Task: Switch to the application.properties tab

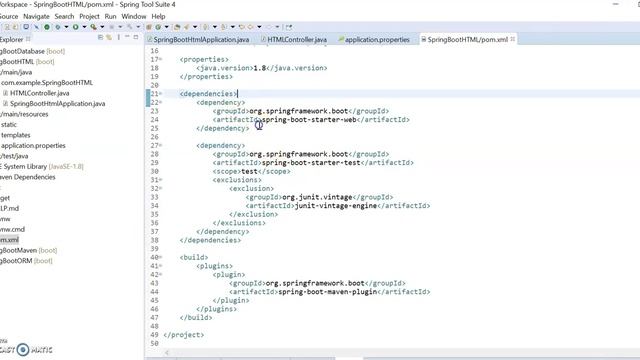Action: coord(374,40)
